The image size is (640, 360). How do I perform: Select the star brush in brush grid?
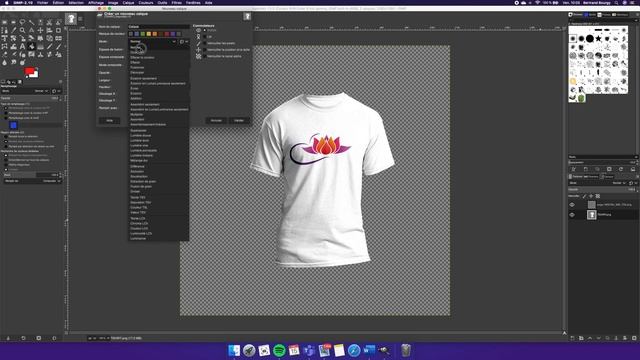(598, 39)
